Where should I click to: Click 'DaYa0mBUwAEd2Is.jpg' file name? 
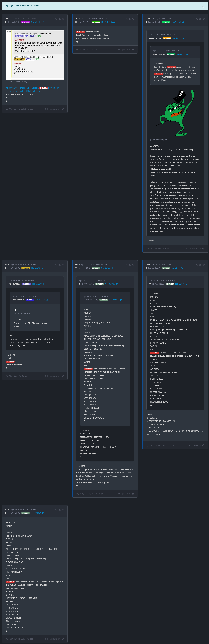[17, 81]
